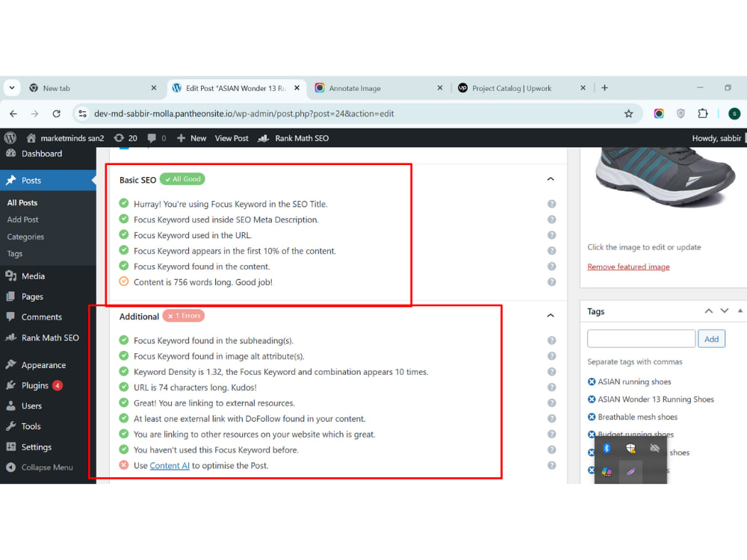Open Categories submenu item
The image size is (747, 560).
tap(25, 237)
